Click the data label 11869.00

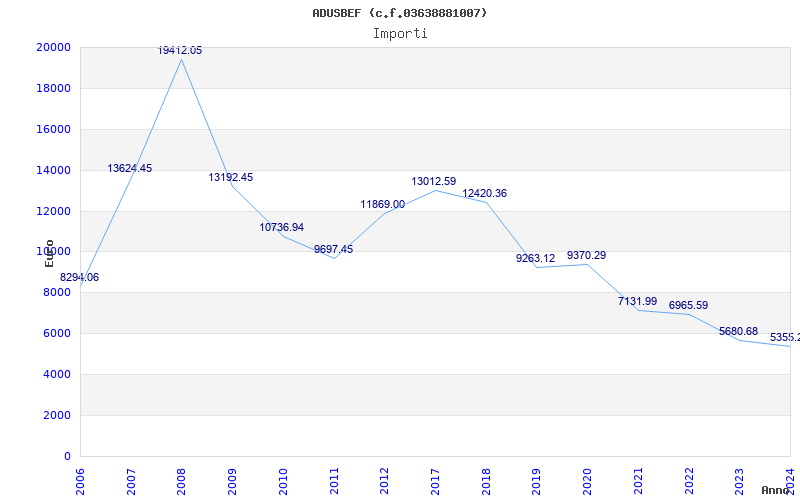383,205
